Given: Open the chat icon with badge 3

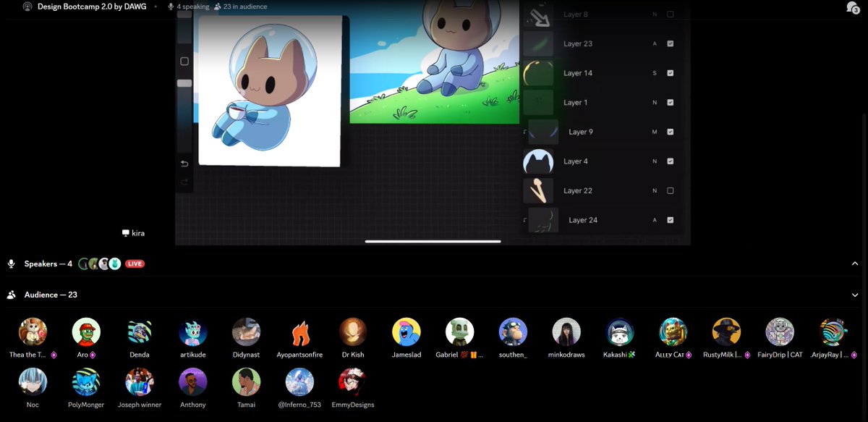Looking at the screenshot, I should (x=852, y=7).
